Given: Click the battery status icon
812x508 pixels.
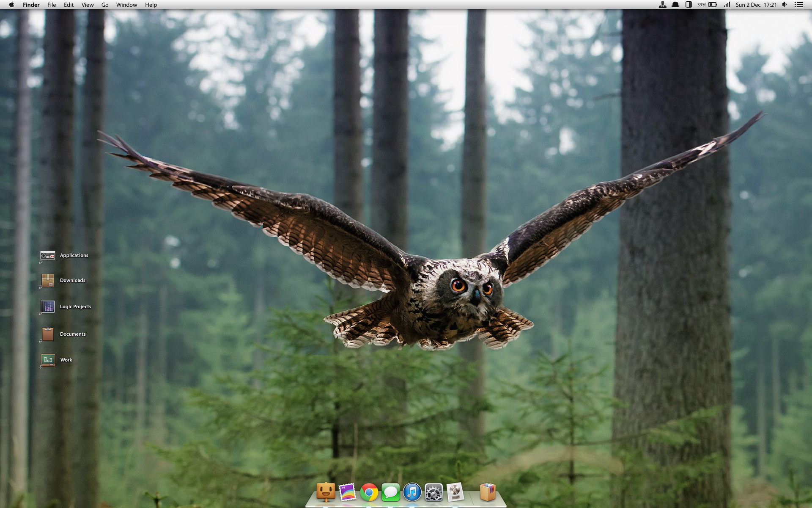Looking at the screenshot, I should 713,5.
